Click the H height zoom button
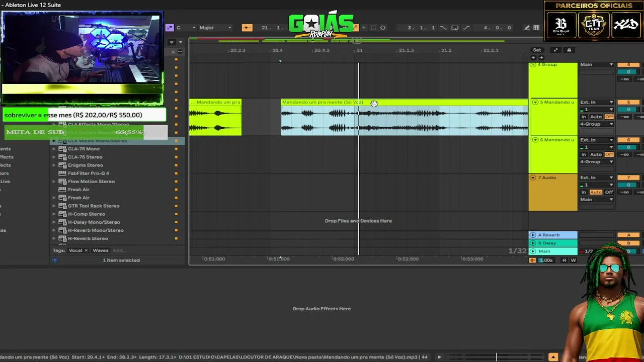Screen dimensions: 644x362 pyautogui.click(x=564, y=260)
